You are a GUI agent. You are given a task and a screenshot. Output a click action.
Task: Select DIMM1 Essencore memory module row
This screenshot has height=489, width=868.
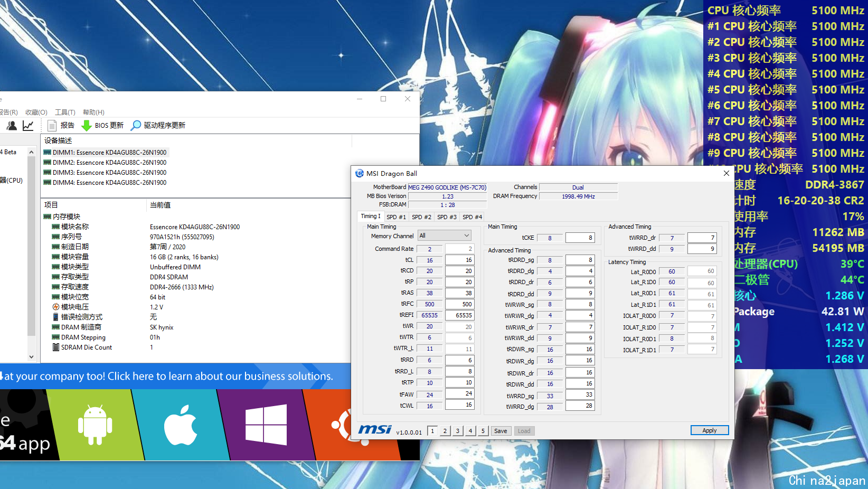click(x=105, y=153)
